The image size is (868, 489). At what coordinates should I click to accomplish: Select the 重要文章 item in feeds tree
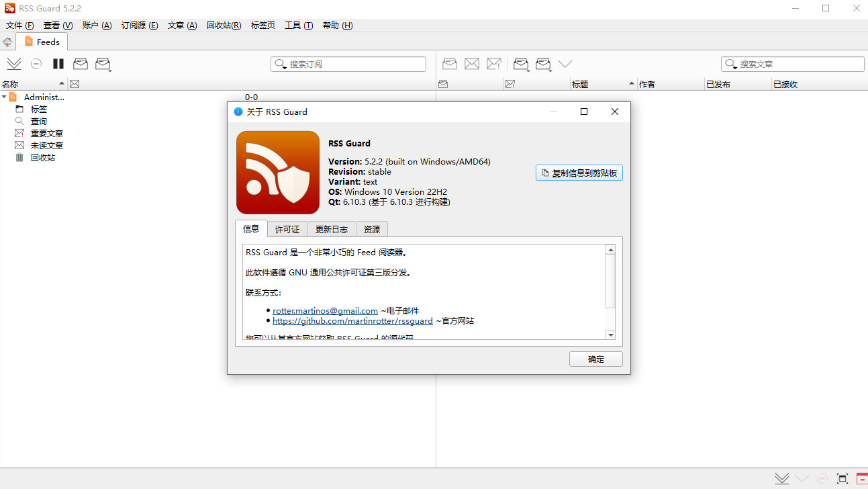(47, 133)
